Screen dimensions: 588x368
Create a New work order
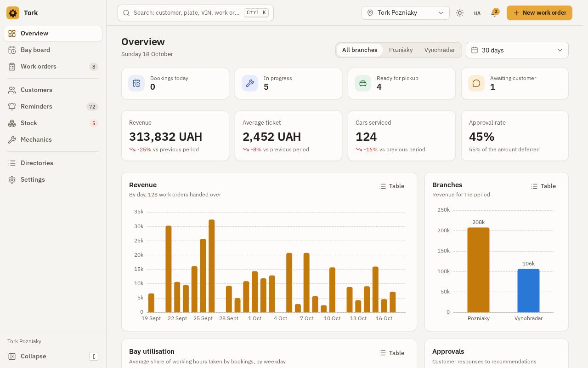(x=539, y=13)
